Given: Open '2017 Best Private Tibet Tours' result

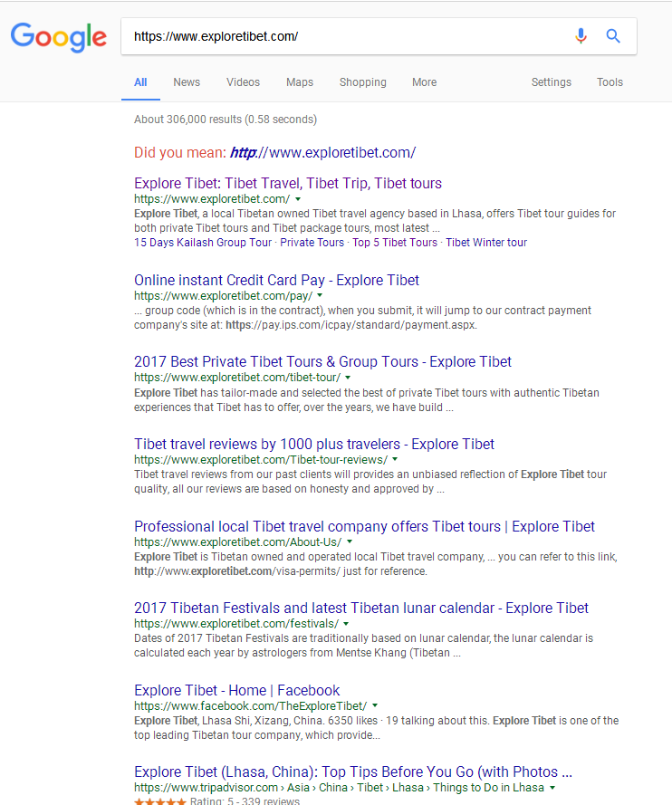Looking at the screenshot, I should click(322, 362).
